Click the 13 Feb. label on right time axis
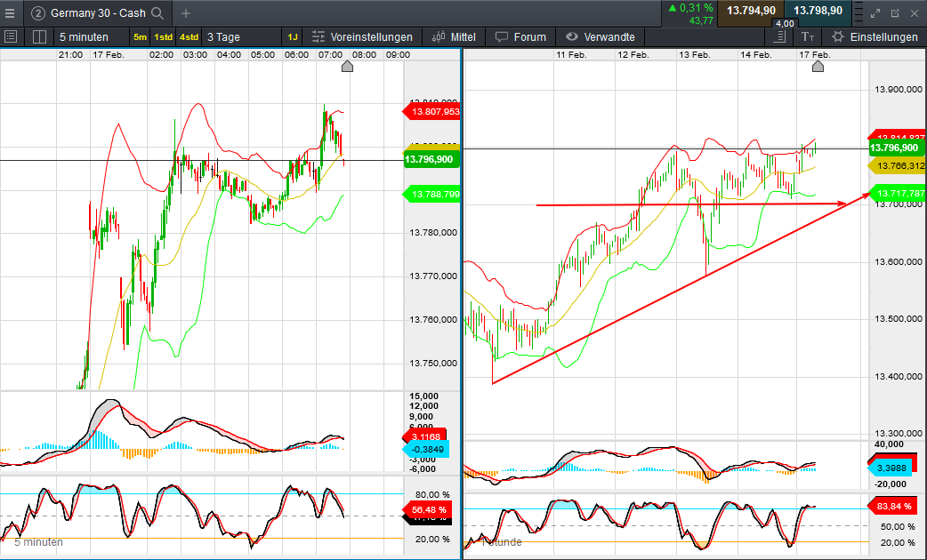 coord(695,54)
